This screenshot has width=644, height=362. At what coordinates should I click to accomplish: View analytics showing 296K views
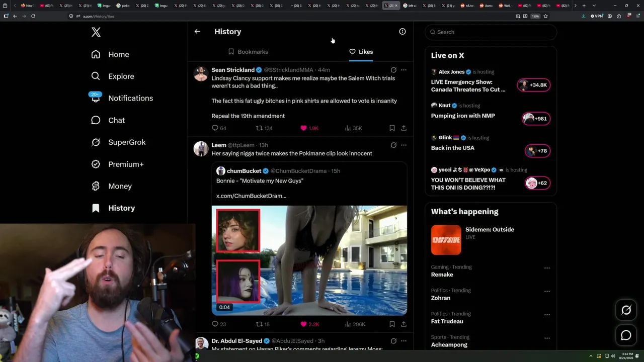click(x=355, y=324)
